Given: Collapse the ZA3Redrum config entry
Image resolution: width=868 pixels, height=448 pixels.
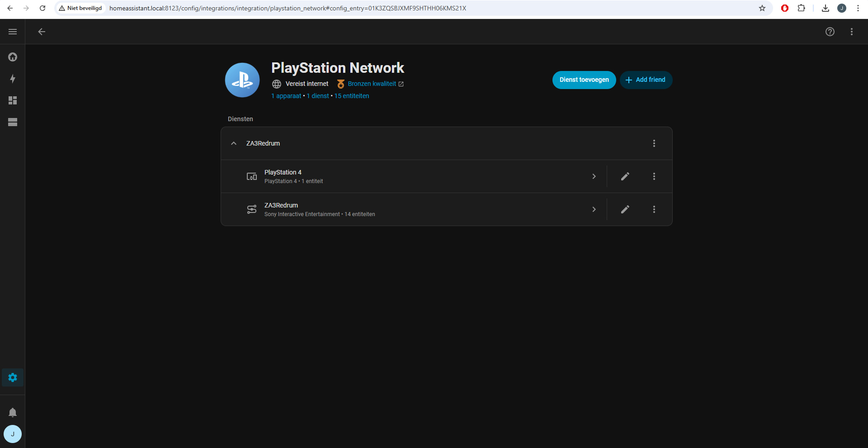Looking at the screenshot, I should tap(234, 143).
